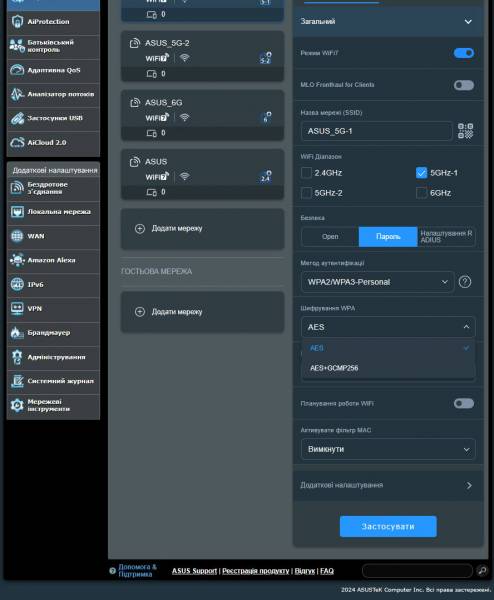Image resolution: width=494 pixels, height=600 pixels.
Task: Click the ASUS_5G-2 network band badge
Action: 266,58
